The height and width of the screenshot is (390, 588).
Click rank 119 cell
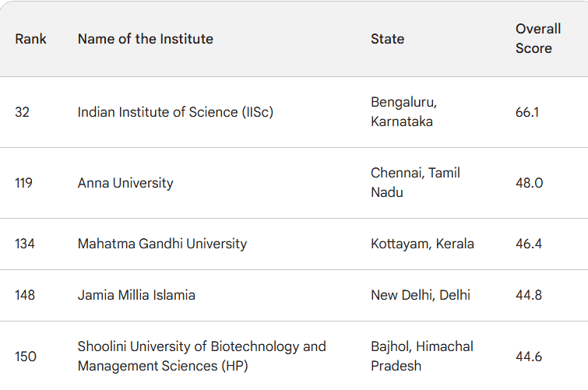25,183
